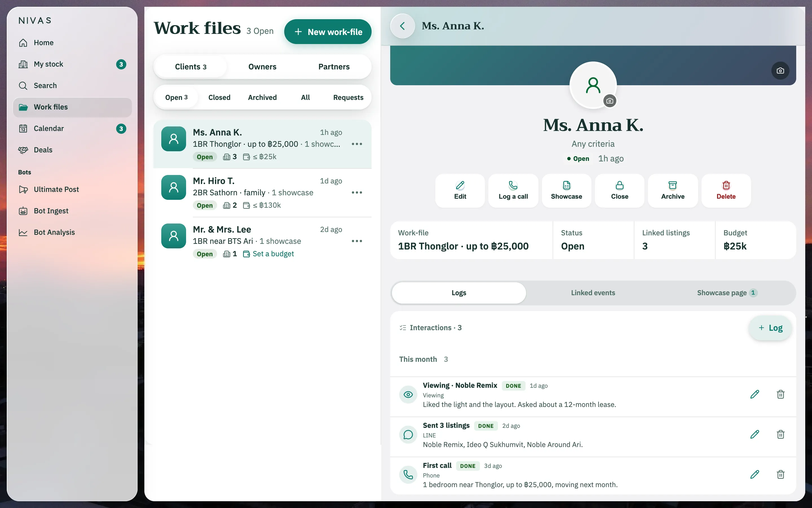Image resolution: width=812 pixels, height=508 pixels.
Task: Open more options for Mr. & Mrs. Lee
Action: point(357,241)
